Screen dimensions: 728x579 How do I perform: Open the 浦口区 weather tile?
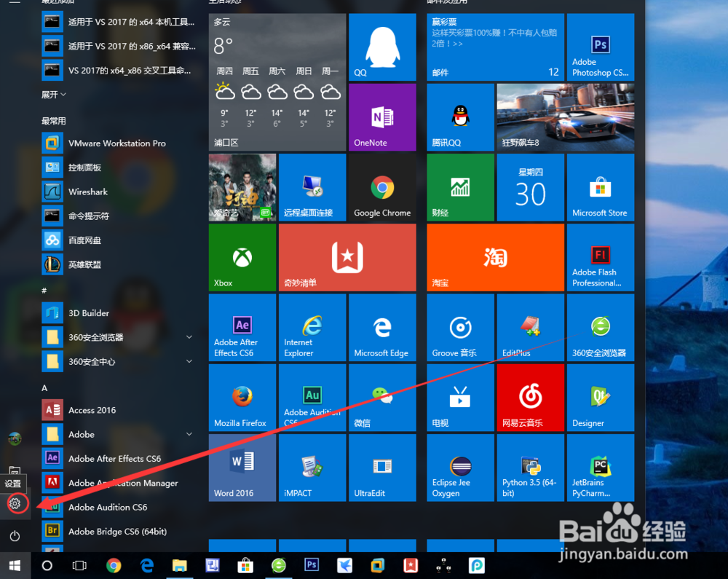277,82
